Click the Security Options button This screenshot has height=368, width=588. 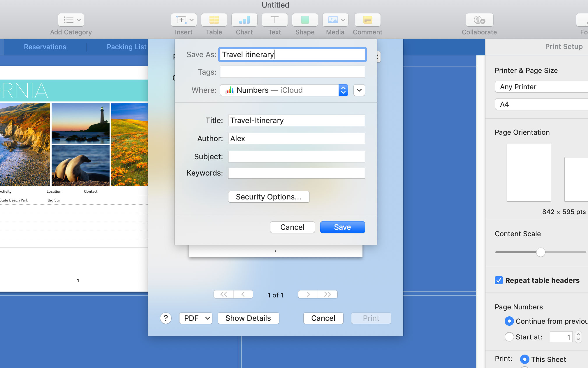tap(269, 196)
